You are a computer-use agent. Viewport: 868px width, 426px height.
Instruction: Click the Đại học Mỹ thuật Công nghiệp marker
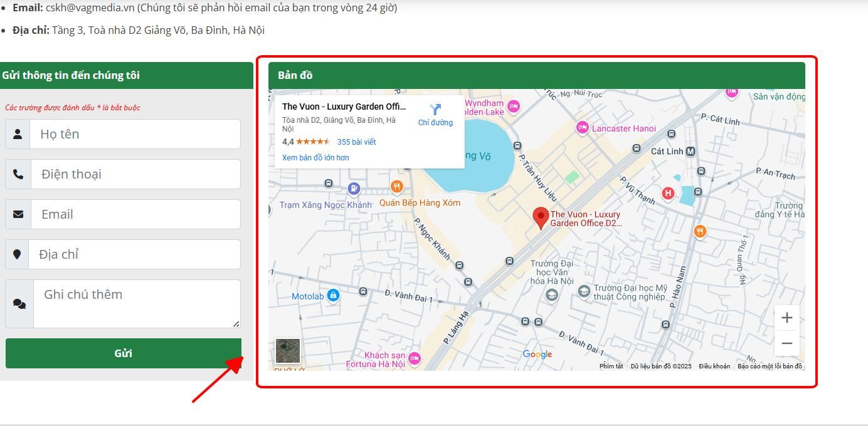point(584,291)
